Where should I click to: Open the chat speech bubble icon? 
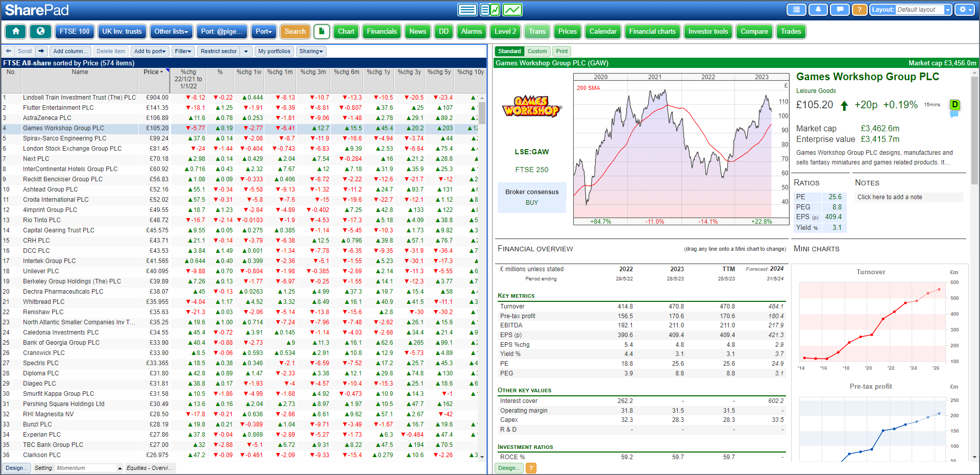pyautogui.click(x=840, y=10)
